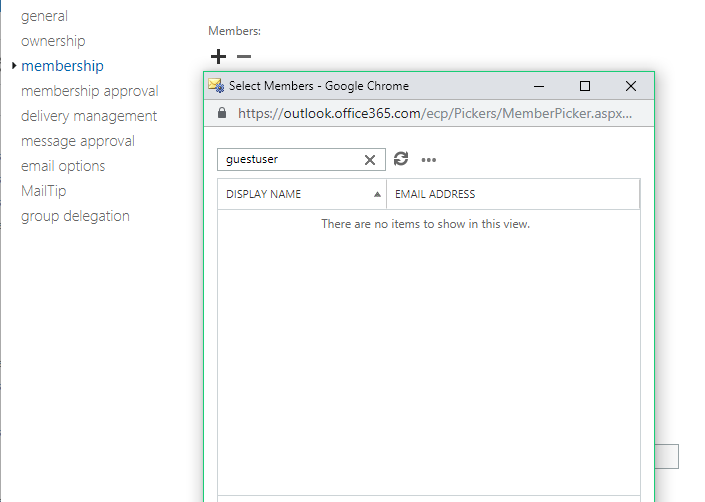Click the MemberPicker URL address bar
This screenshot has width=705, height=502.
point(435,113)
